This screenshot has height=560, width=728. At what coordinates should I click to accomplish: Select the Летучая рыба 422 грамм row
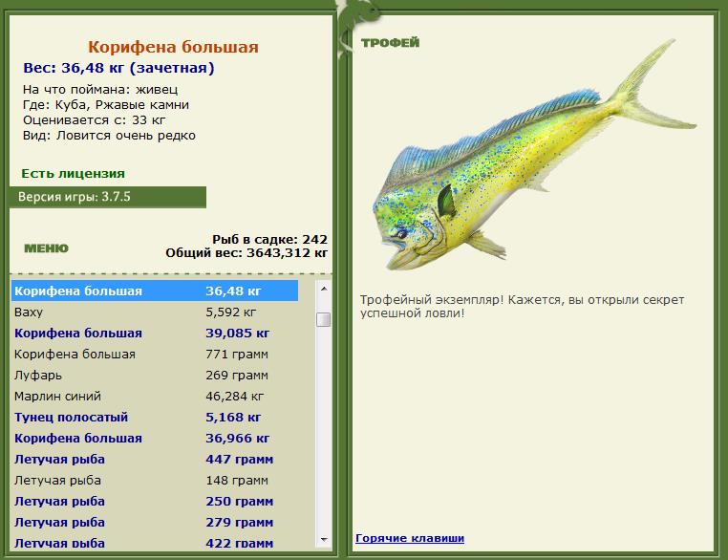click(x=155, y=542)
